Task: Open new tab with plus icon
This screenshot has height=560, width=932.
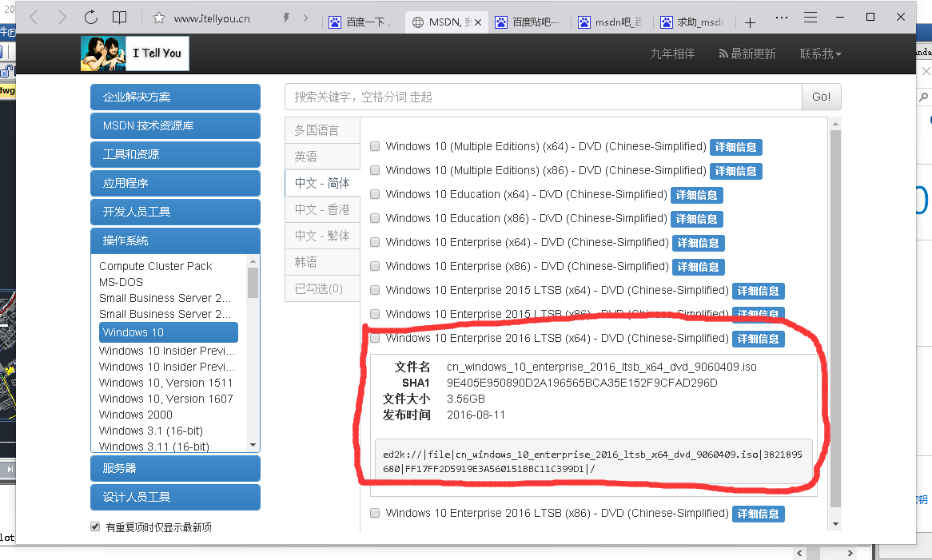Action: [x=750, y=22]
